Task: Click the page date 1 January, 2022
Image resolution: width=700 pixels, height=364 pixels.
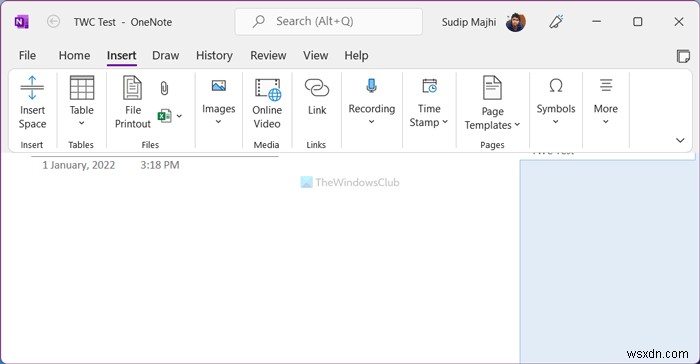Action: (79, 165)
